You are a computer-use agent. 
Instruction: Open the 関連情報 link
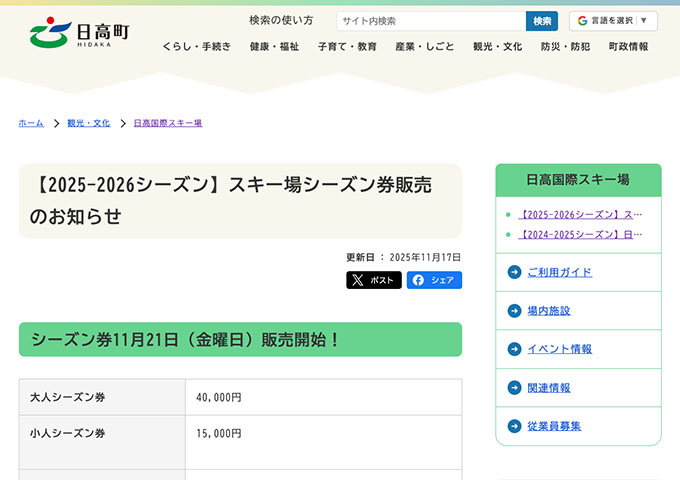click(x=549, y=388)
